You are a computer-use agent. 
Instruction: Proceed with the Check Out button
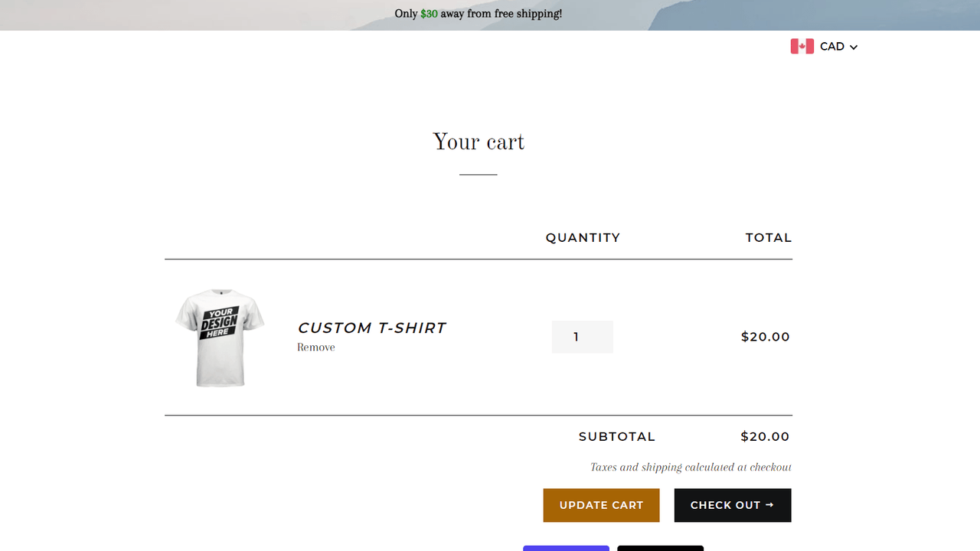733,505
